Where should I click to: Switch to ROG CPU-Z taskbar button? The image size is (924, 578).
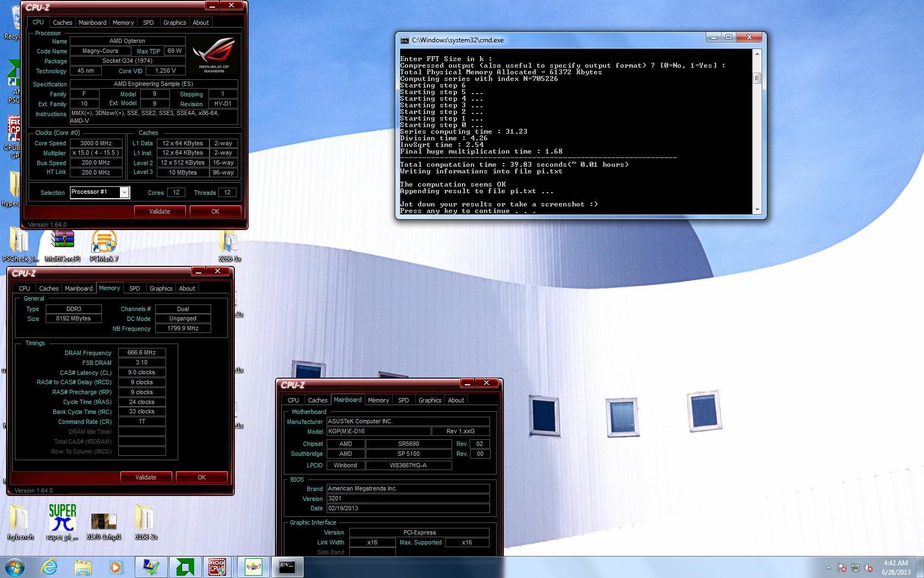218,567
